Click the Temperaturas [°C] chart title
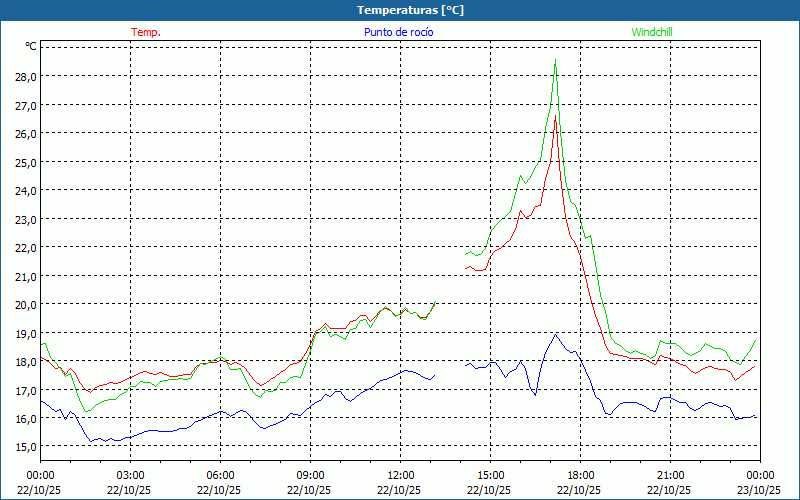The height and width of the screenshot is (500, 800). [x=410, y=10]
